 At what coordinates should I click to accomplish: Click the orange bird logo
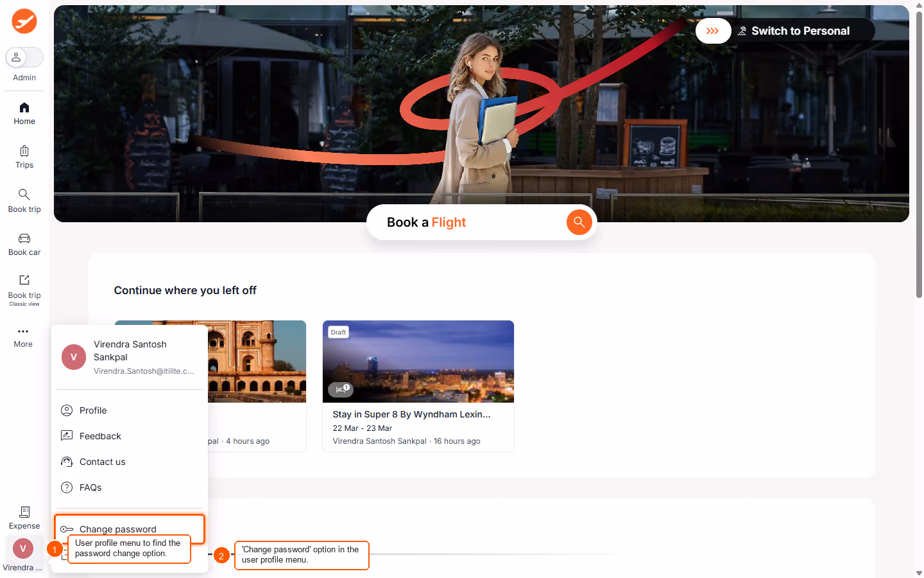pyautogui.click(x=24, y=21)
